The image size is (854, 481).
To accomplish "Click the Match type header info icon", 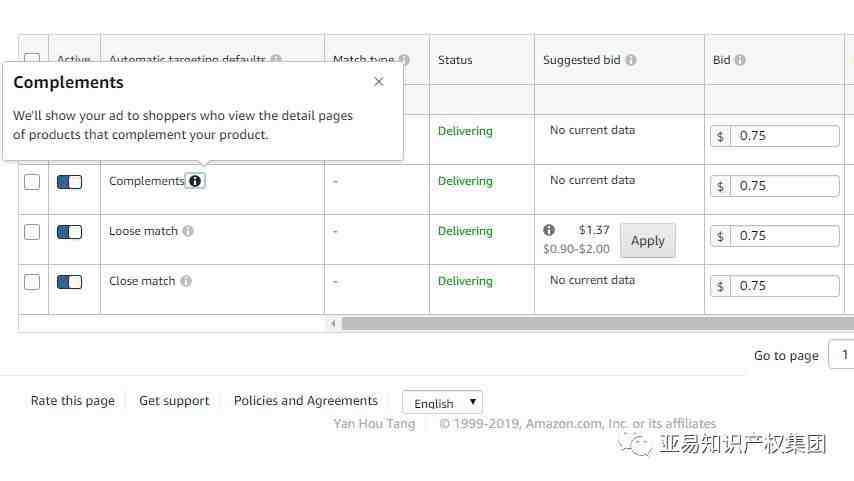I will point(404,59).
